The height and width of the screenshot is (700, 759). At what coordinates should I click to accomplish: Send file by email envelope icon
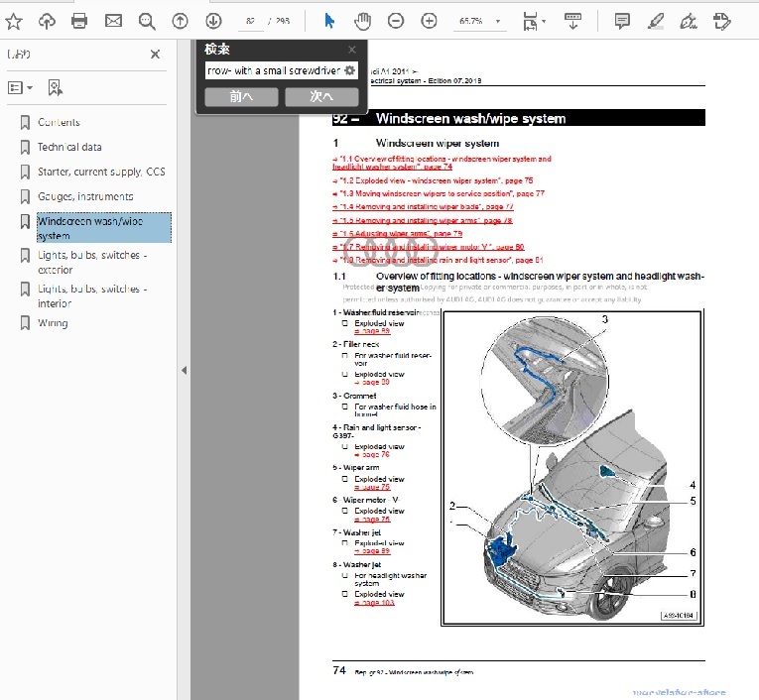click(113, 21)
